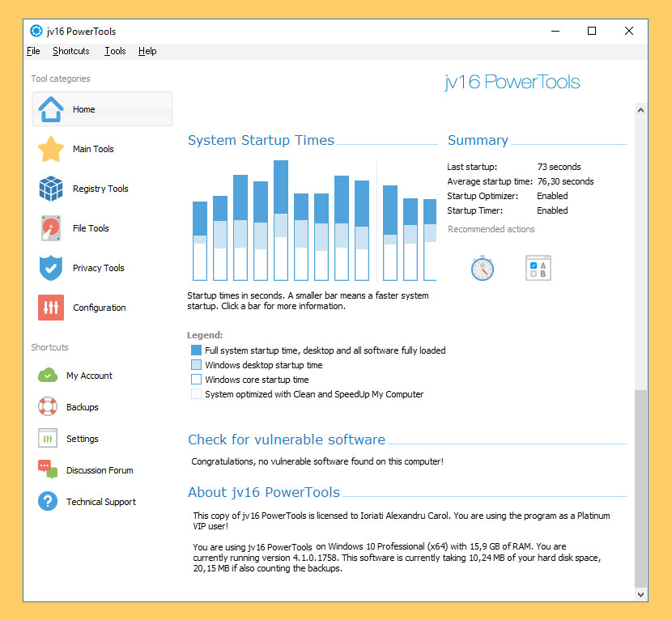The width and height of the screenshot is (672, 620).
Task: Click the '76,30 seconds' average value
Action: pos(565,181)
